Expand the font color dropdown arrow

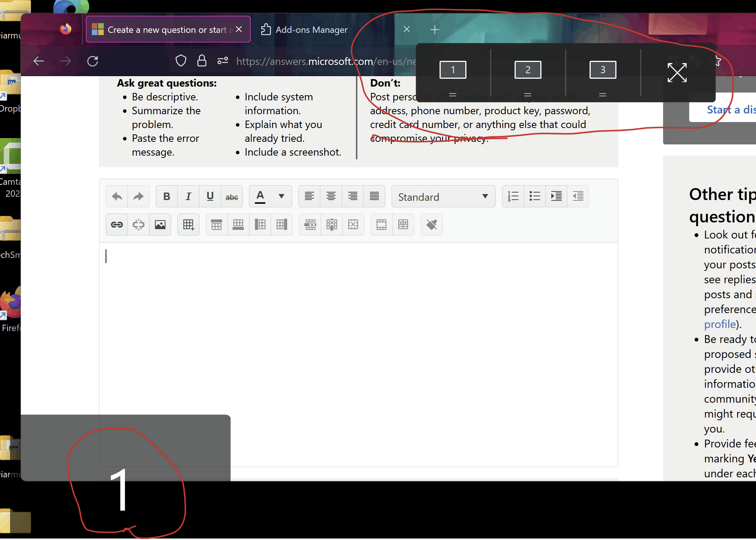click(x=281, y=196)
